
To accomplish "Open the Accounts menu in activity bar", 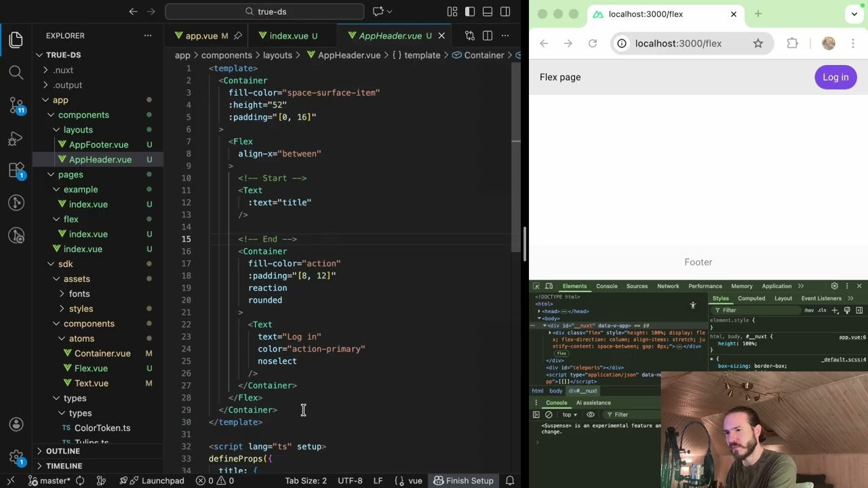I will [16, 425].
